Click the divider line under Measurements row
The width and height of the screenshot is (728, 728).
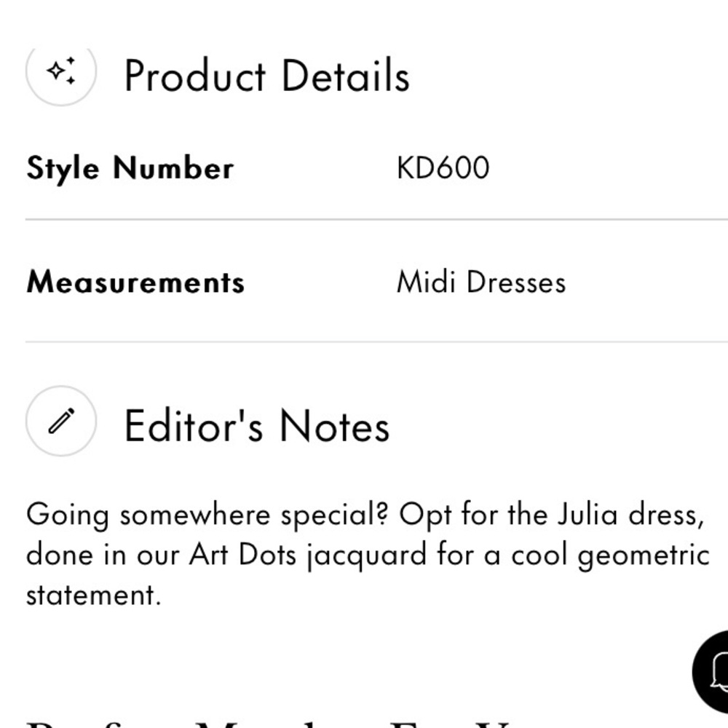click(376, 341)
